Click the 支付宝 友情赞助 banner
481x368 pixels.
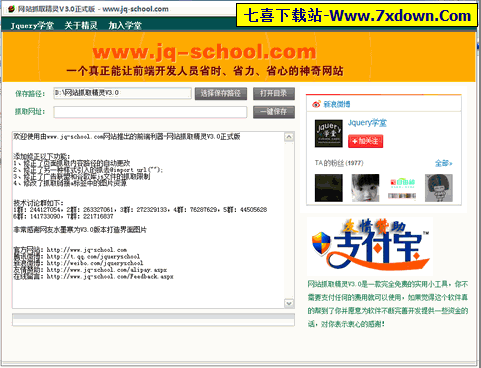click(x=370, y=246)
